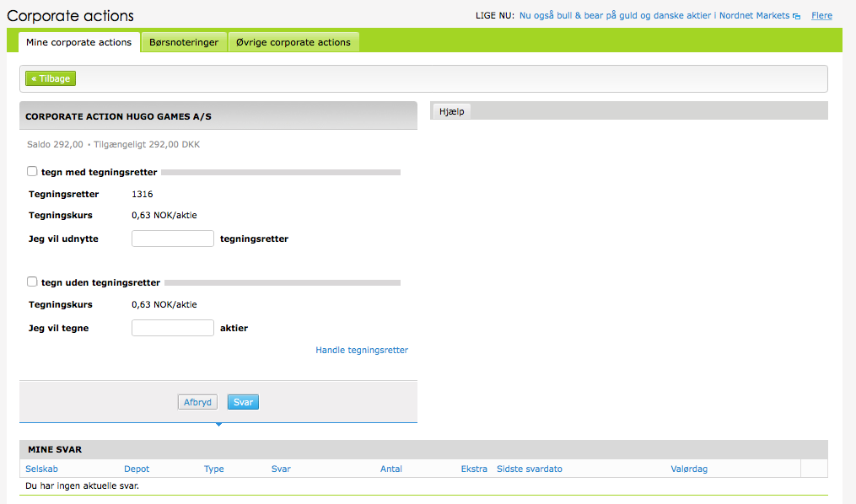Focus the 'Jeg vil udnytte' tegningsretter field

click(173, 239)
